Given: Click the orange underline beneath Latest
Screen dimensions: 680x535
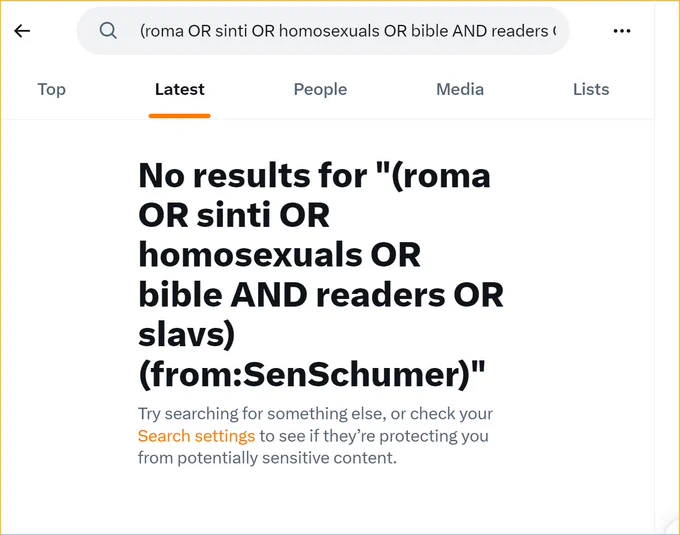Looking at the screenshot, I should coord(180,116).
